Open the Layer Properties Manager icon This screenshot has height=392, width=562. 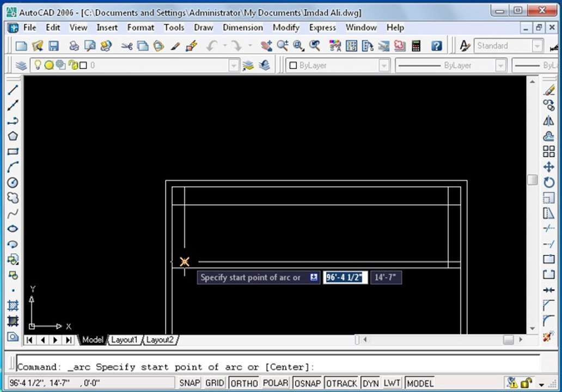coord(21,65)
